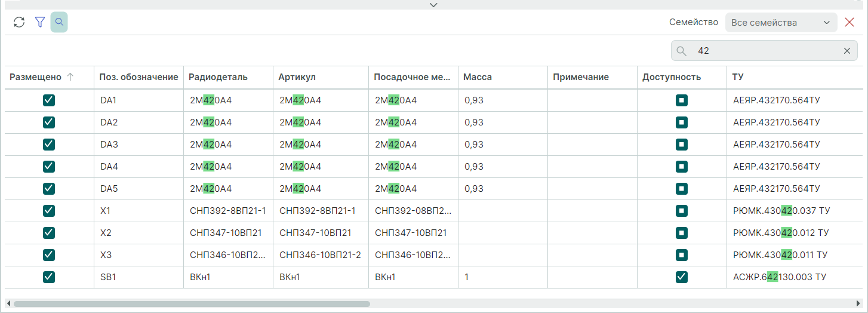
Task: Click into the search field containing 42
Action: [764, 51]
